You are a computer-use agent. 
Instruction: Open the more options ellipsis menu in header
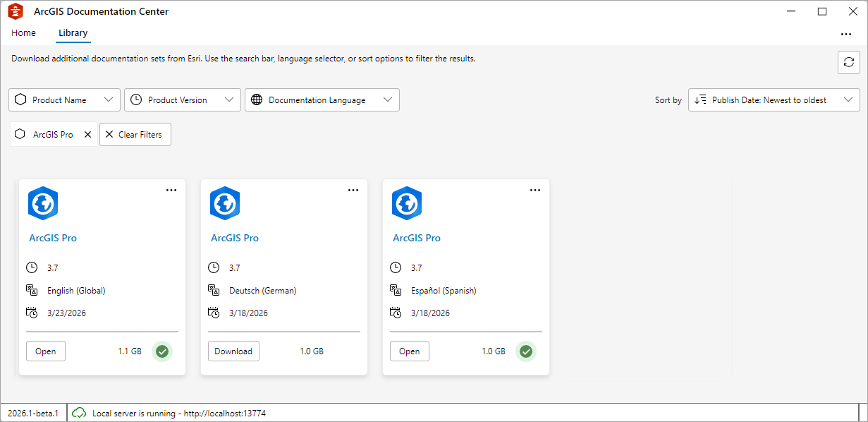[846, 34]
